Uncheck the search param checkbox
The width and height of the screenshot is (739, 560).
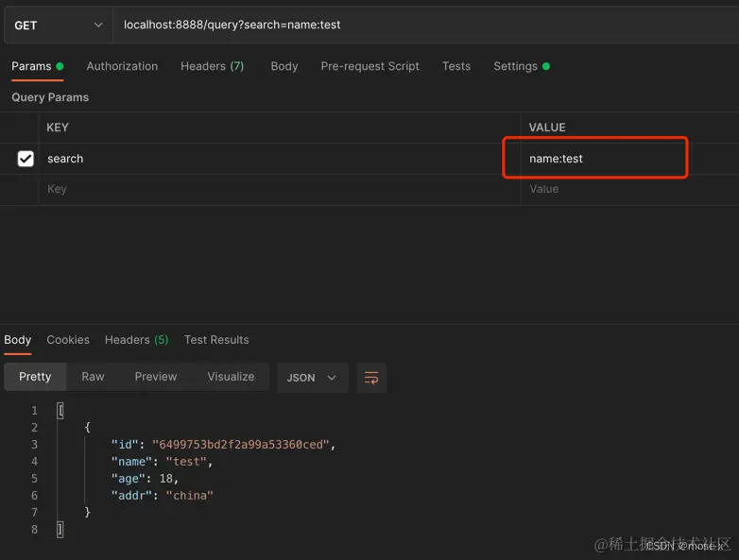coord(26,159)
